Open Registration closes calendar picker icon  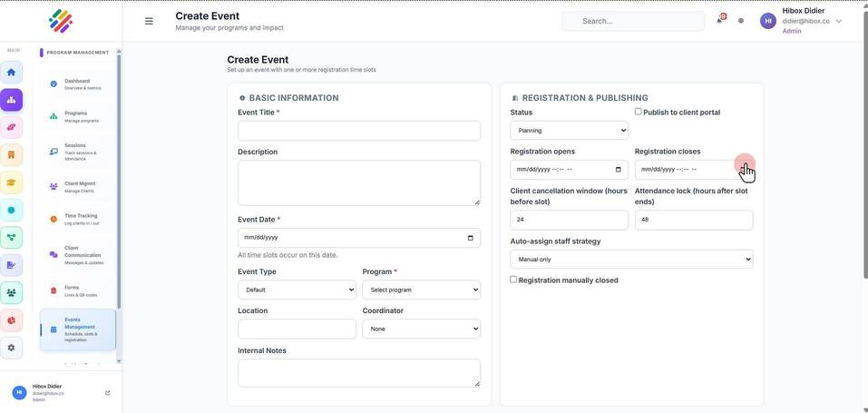pos(744,170)
